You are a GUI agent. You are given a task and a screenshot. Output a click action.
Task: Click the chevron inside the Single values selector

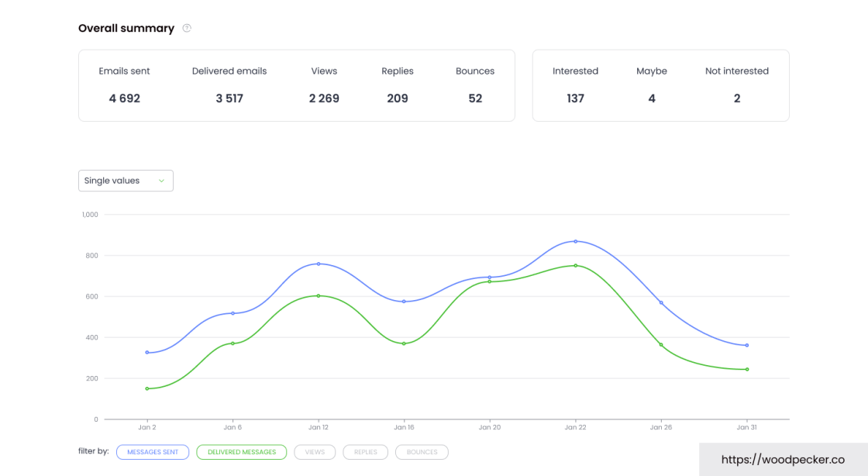tap(162, 180)
